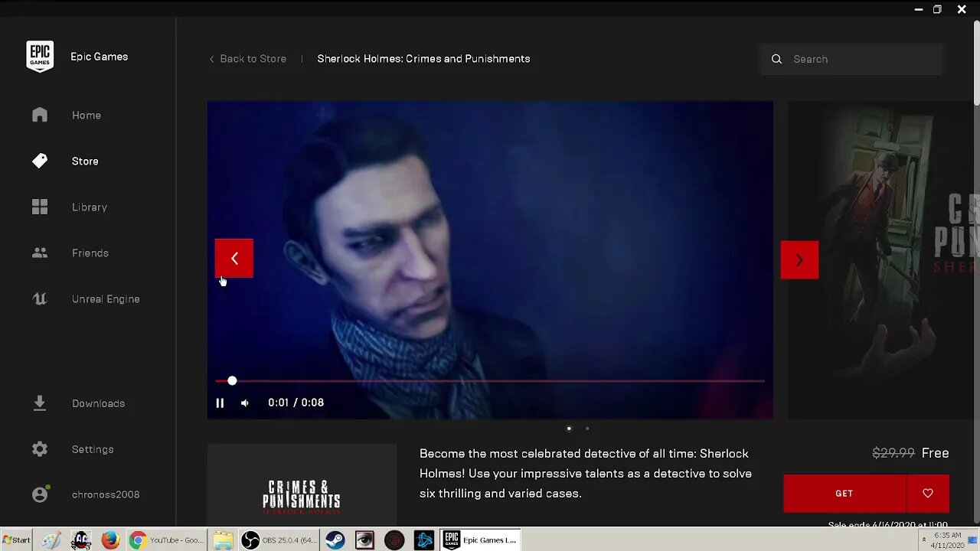This screenshot has height=551, width=980.
Task: Click the Downloads arrow icon
Action: pyautogui.click(x=40, y=403)
